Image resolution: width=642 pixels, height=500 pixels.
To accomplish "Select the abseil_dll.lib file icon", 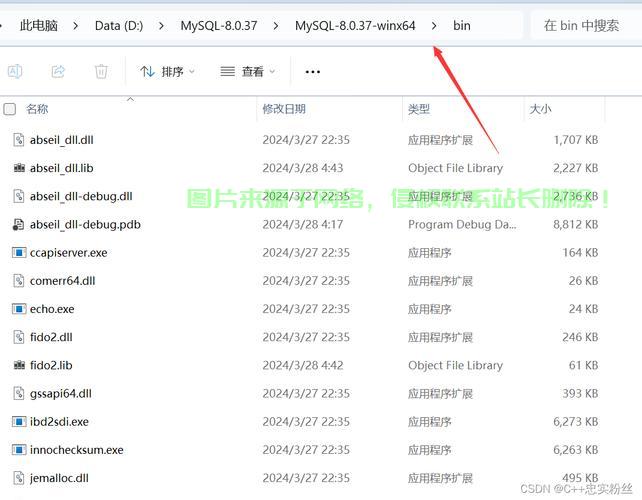I will pos(19,168).
